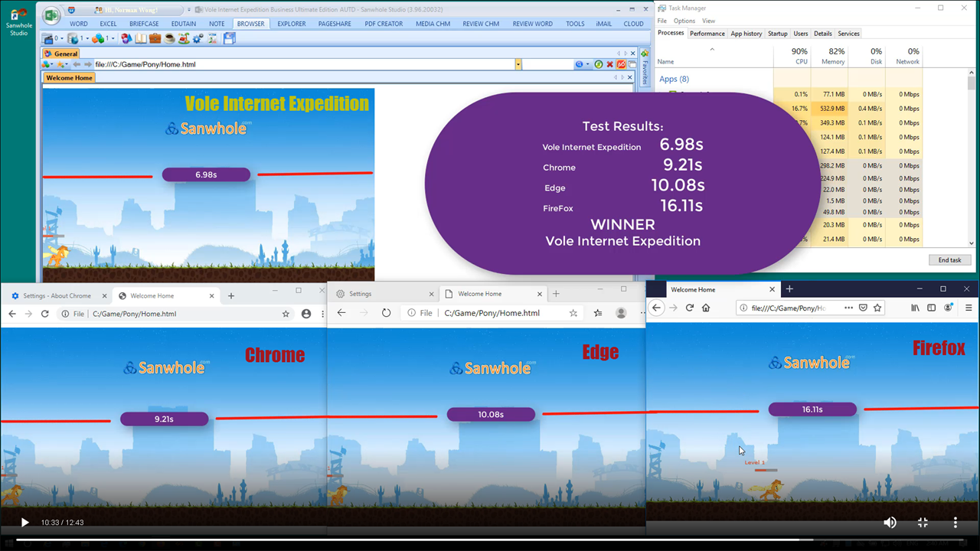This screenshot has height=551, width=980.
Task: Click the briefcase icon in Vole toolbar
Action: click(155, 38)
